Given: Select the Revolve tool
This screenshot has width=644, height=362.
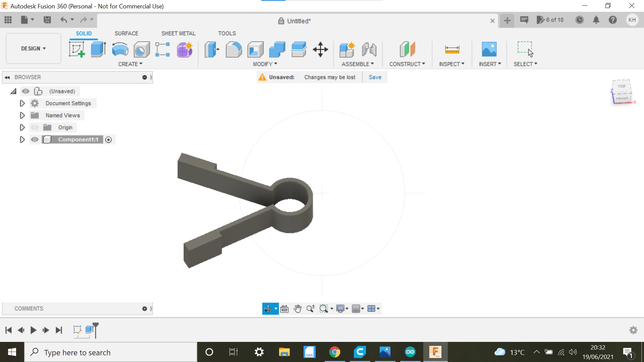Looking at the screenshot, I should [x=120, y=49].
